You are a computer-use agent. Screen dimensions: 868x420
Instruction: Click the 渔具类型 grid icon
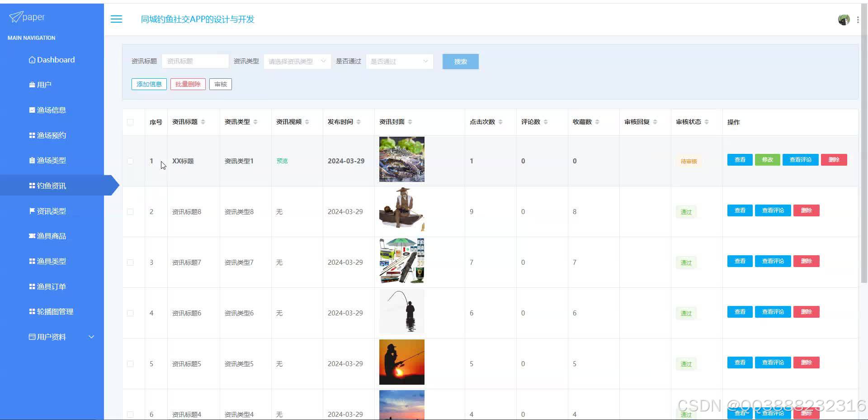[x=32, y=261]
